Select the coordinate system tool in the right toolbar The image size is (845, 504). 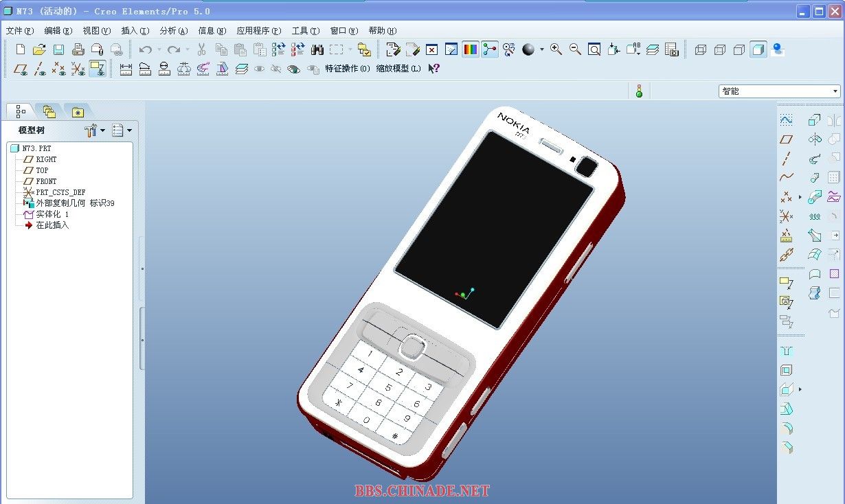(787, 216)
